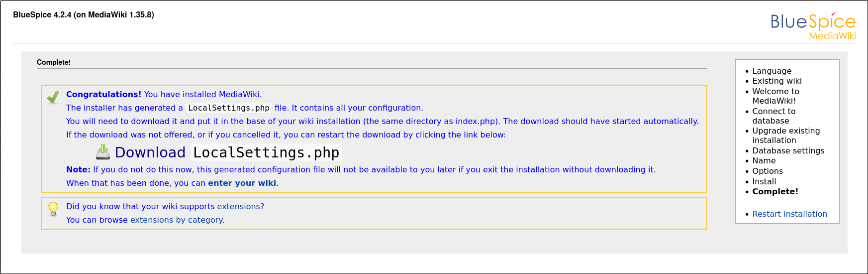This screenshot has height=274, width=868.
Task: Click the BlueSpice 4.2.4 version heading
Action: pyautogui.click(x=84, y=15)
